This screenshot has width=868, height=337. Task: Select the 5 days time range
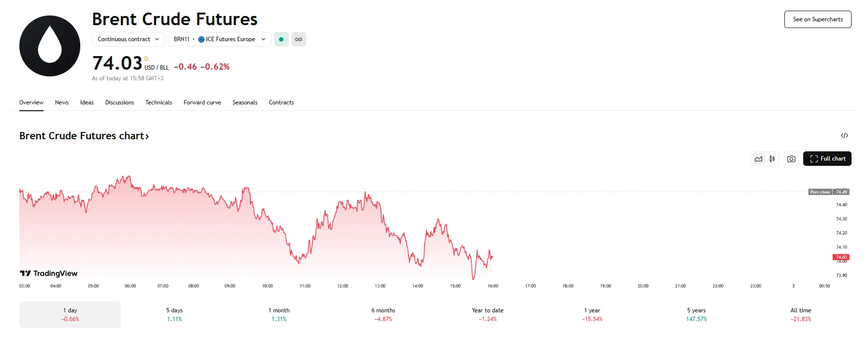(175, 314)
